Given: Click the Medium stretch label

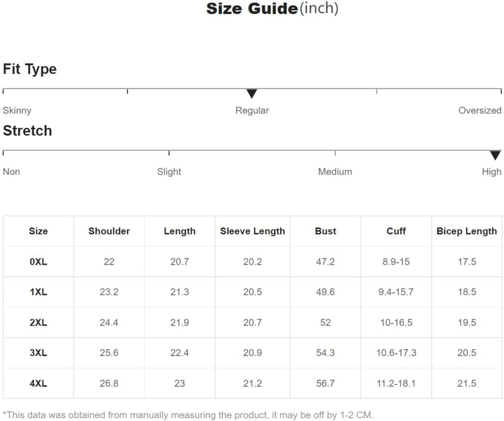Looking at the screenshot, I should coord(335,172).
